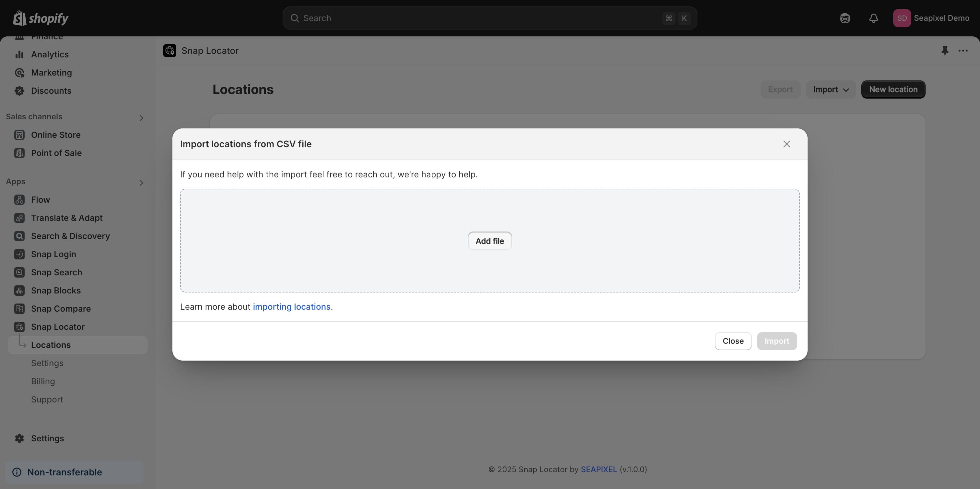Click the pin app icon
Viewport: 980px width, 489px height.
(945, 51)
